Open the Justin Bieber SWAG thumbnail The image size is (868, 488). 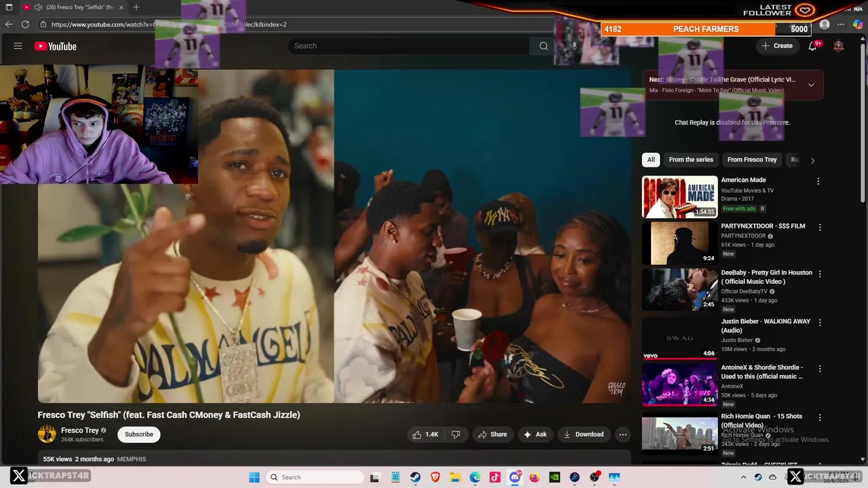pyautogui.click(x=679, y=338)
